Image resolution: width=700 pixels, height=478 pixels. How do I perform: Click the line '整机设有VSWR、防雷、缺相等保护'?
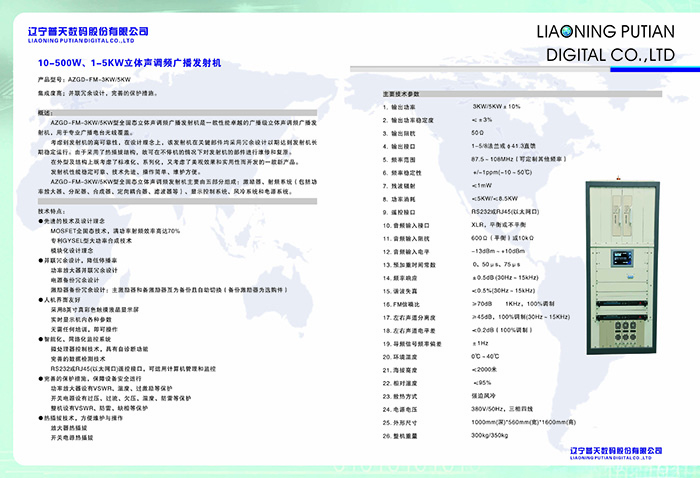99,408
